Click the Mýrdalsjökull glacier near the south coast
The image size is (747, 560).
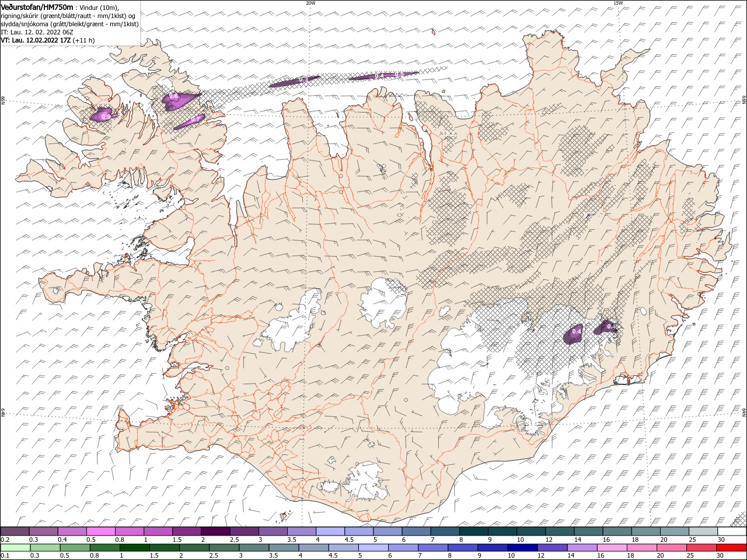coord(365,481)
